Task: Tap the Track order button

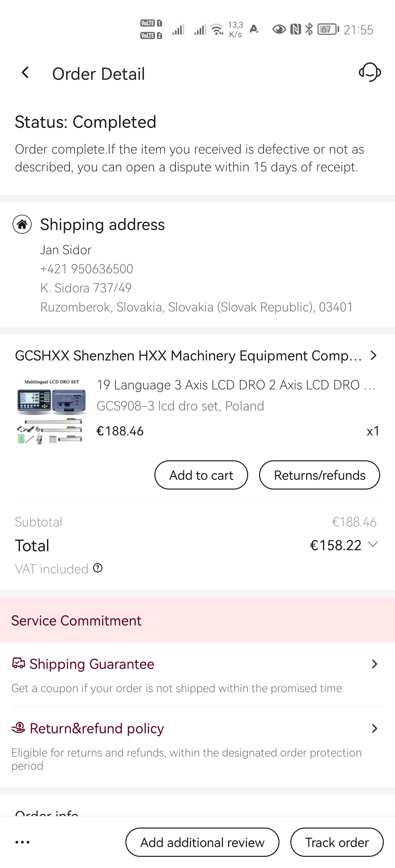Action: click(x=337, y=842)
